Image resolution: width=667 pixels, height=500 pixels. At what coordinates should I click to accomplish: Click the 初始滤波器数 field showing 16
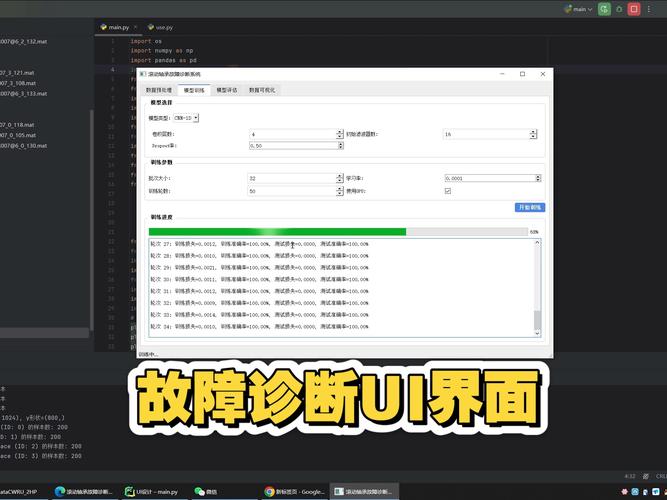click(x=486, y=134)
